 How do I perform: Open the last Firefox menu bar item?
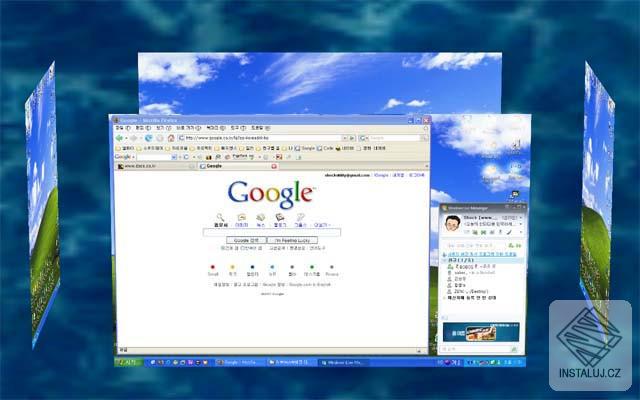(x=260, y=128)
